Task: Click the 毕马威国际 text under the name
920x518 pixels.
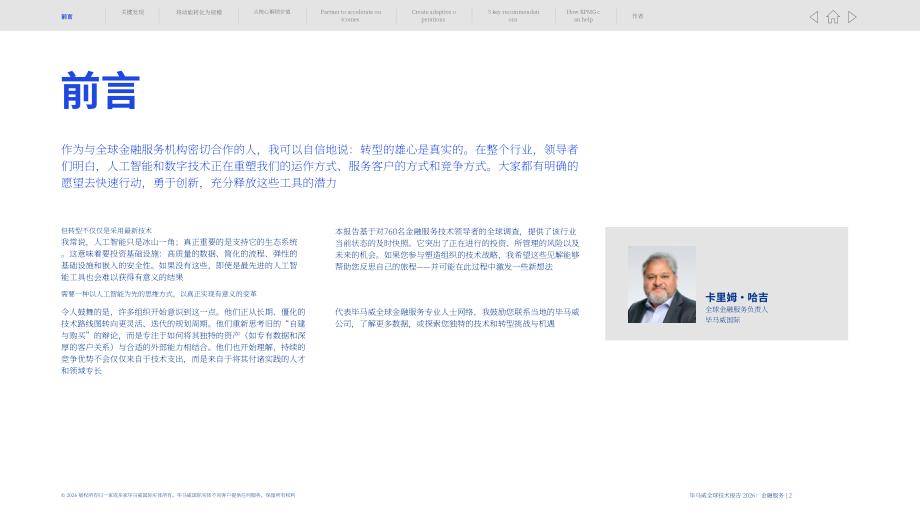Action: coord(723,320)
